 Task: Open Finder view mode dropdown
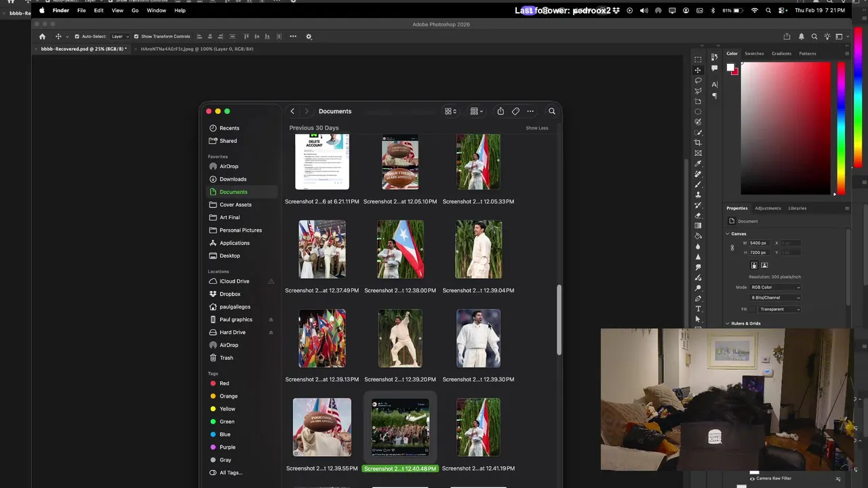(x=450, y=111)
